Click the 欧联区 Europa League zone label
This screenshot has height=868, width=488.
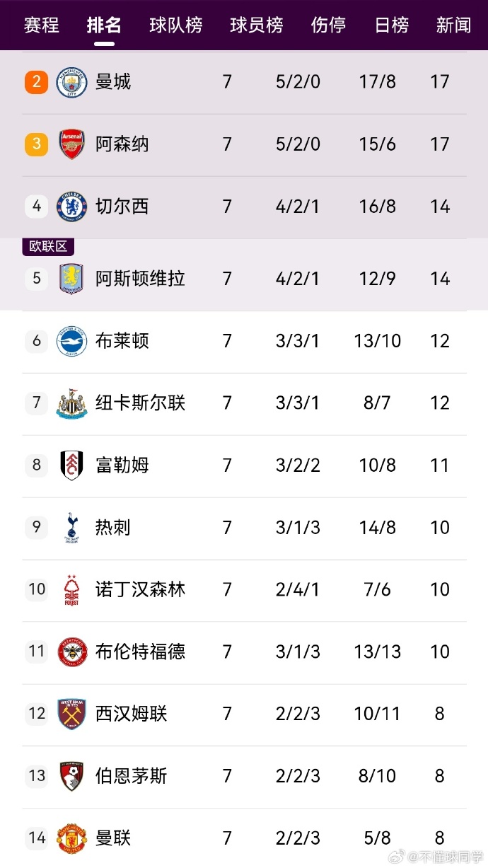47,245
